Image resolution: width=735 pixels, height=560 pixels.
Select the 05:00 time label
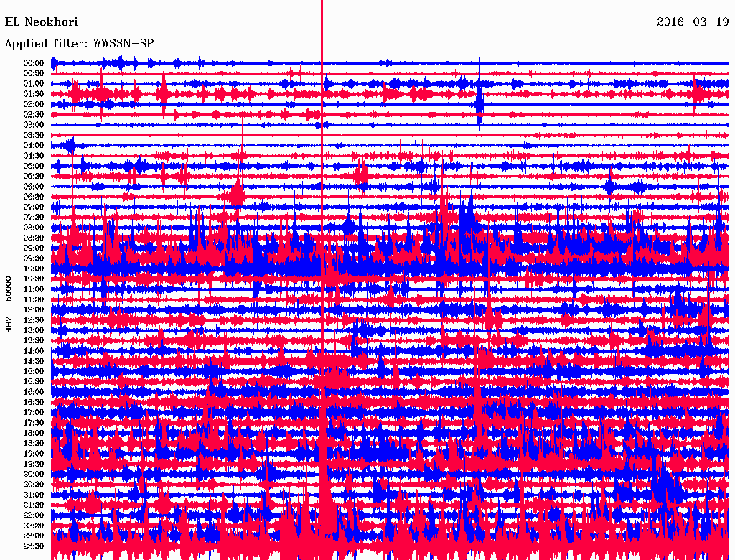point(34,166)
